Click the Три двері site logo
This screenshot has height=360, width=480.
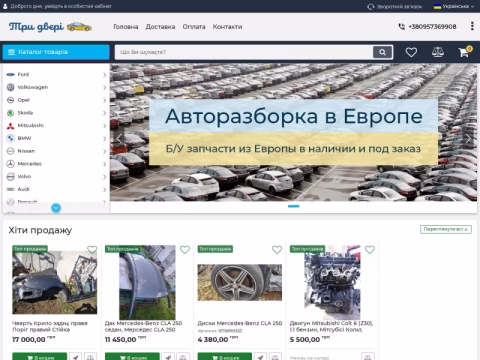[x=50, y=27]
